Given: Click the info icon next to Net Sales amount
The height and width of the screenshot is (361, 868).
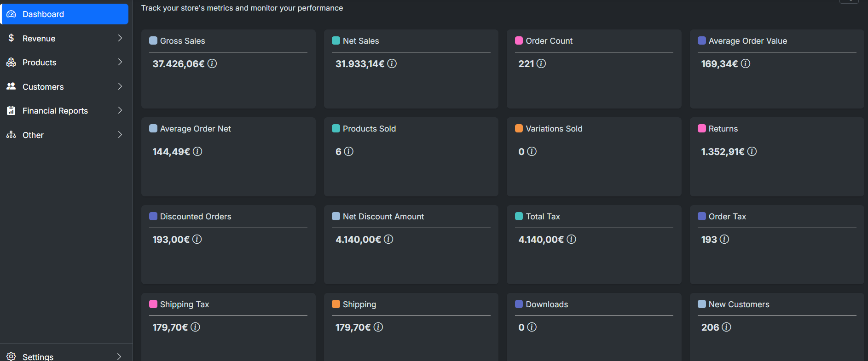Looking at the screenshot, I should (x=392, y=63).
